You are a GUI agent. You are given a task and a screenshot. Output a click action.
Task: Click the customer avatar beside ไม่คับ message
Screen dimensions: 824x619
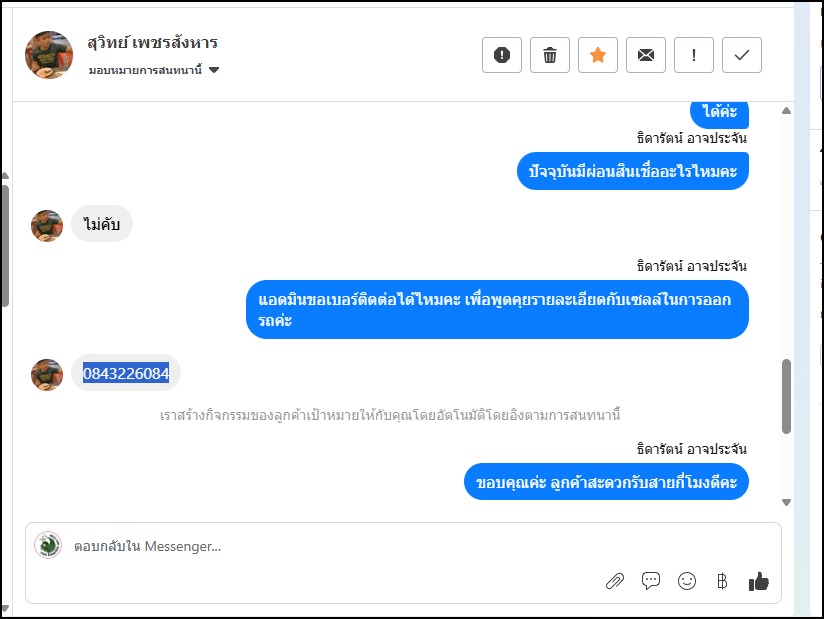[x=47, y=226]
